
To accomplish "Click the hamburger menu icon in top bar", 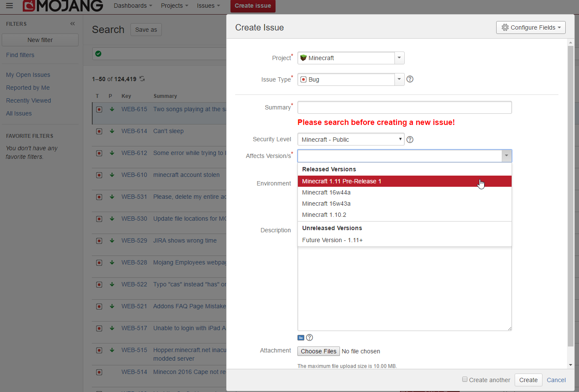I will click(9, 6).
